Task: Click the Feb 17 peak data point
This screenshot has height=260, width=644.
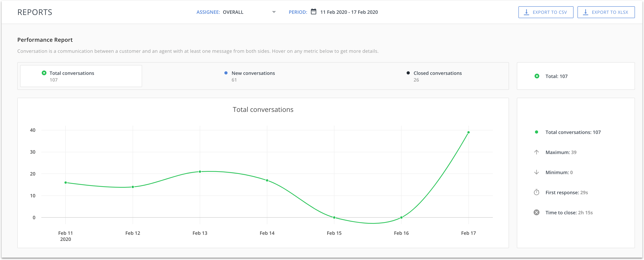Action: coord(468,132)
